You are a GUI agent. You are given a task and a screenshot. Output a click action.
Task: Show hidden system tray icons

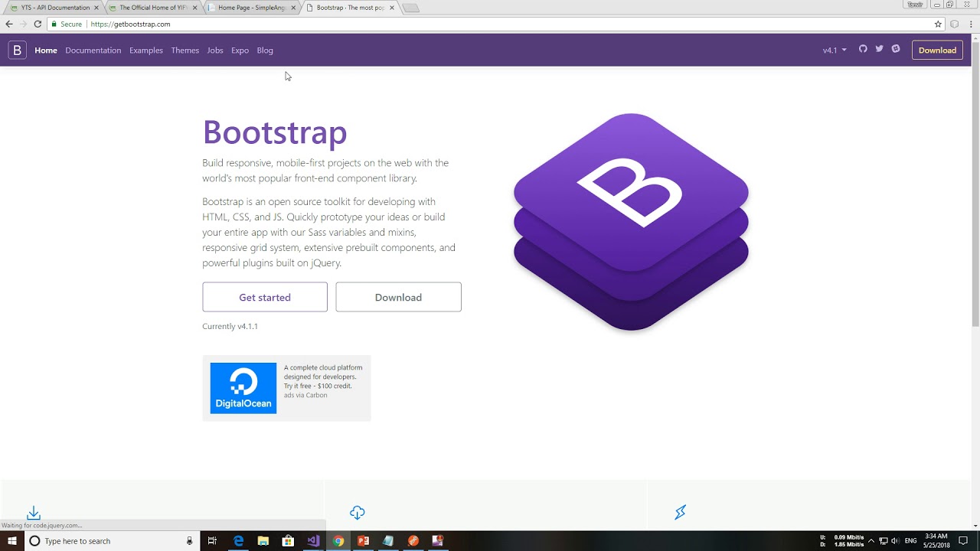pyautogui.click(x=871, y=541)
